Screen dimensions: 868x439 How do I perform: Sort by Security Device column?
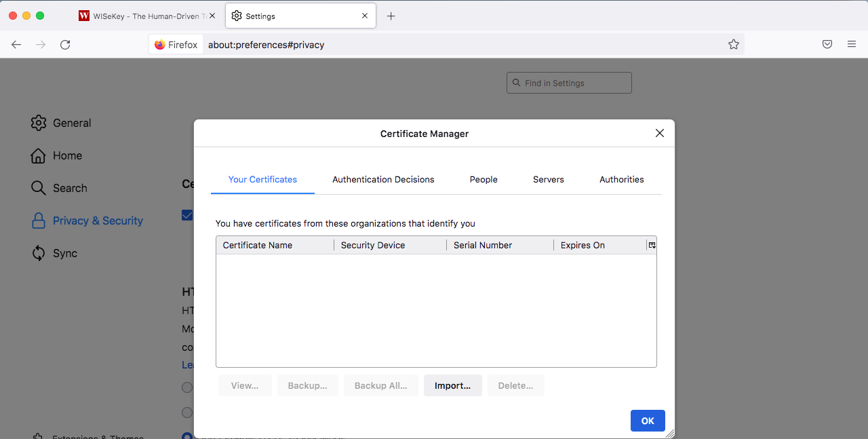coord(390,245)
